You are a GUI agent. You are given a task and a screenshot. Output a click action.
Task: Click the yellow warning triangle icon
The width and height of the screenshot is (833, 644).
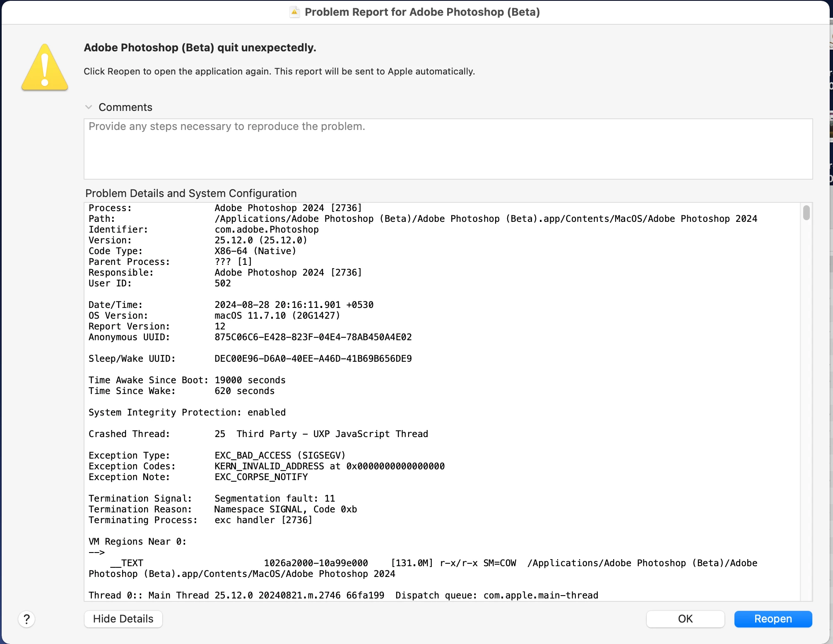(x=45, y=68)
